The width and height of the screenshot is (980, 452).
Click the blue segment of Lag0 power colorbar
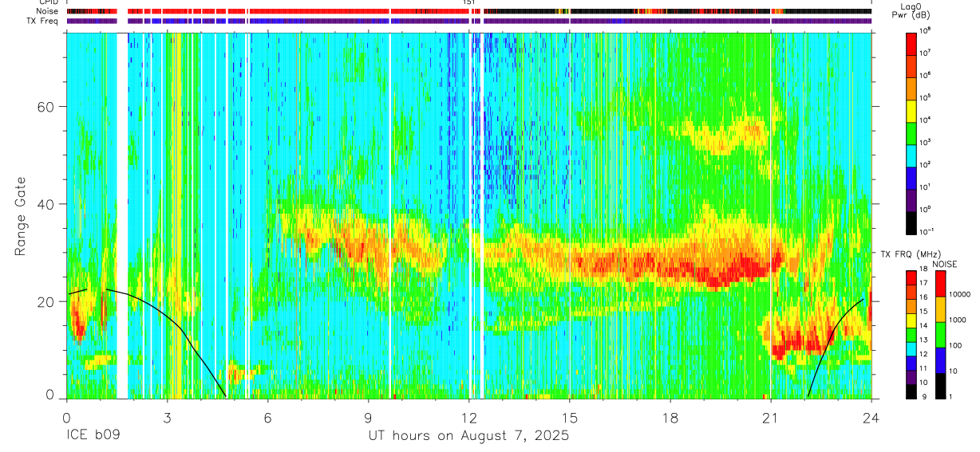(911, 177)
